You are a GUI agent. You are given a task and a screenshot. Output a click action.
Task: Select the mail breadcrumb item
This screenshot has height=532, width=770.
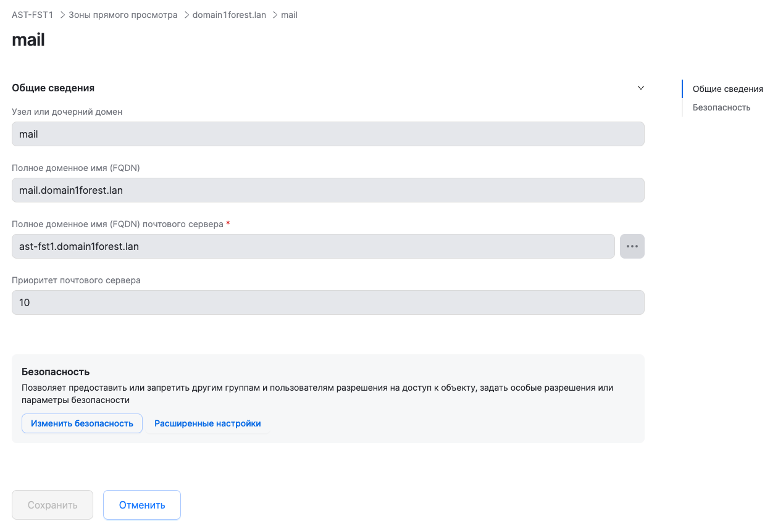tap(289, 15)
